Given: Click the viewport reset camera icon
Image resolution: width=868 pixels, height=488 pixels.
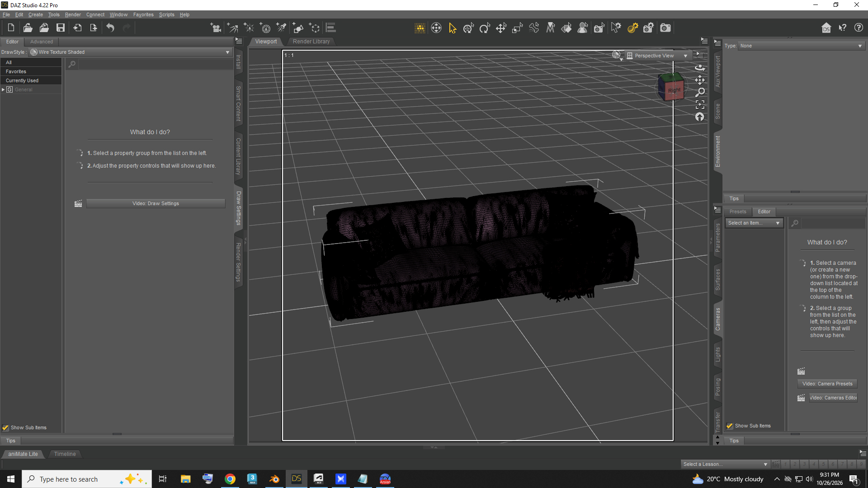Looking at the screenshot, I should 700,117.
